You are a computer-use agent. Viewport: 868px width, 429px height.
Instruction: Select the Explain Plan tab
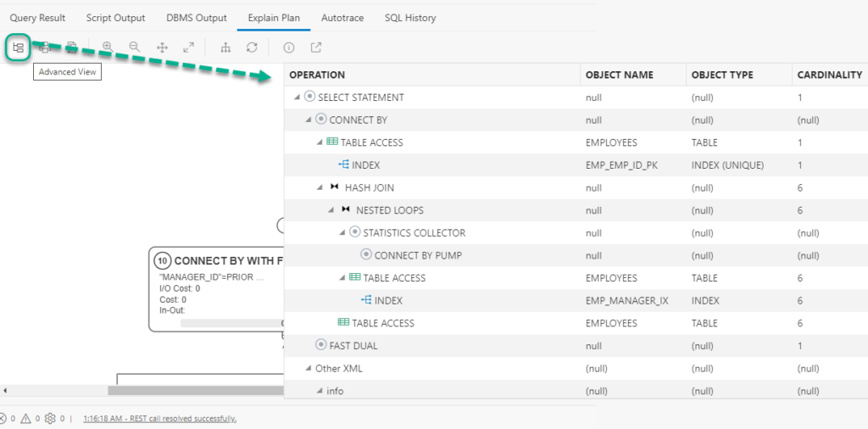pyautogui.click(x=274, y=18)
